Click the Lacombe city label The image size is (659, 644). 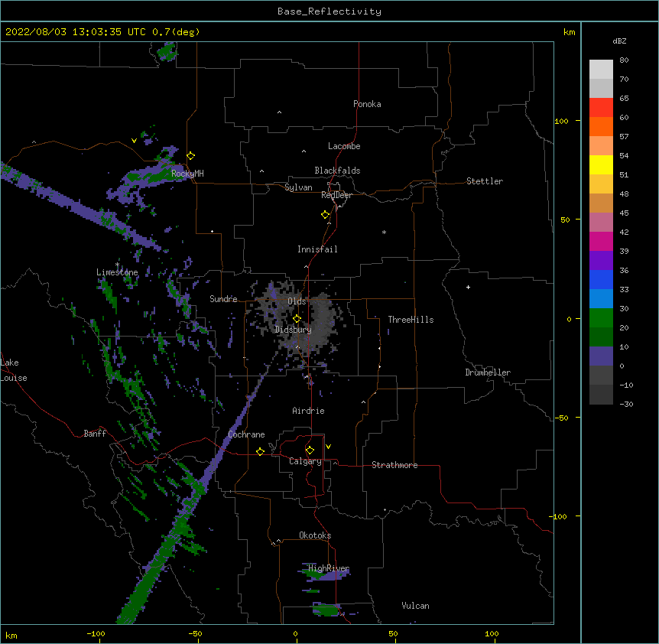(x=344, y=146)
